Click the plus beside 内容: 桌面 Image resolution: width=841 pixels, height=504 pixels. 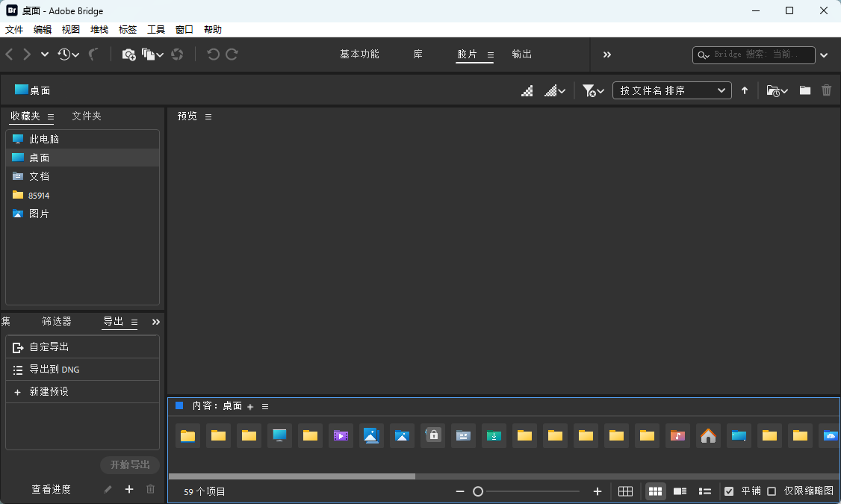(250, 407)
